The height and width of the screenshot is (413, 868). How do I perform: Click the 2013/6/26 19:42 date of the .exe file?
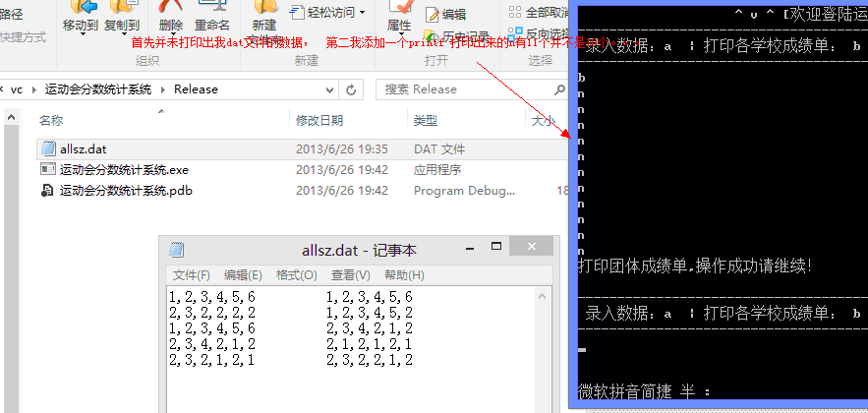(341, 170)
